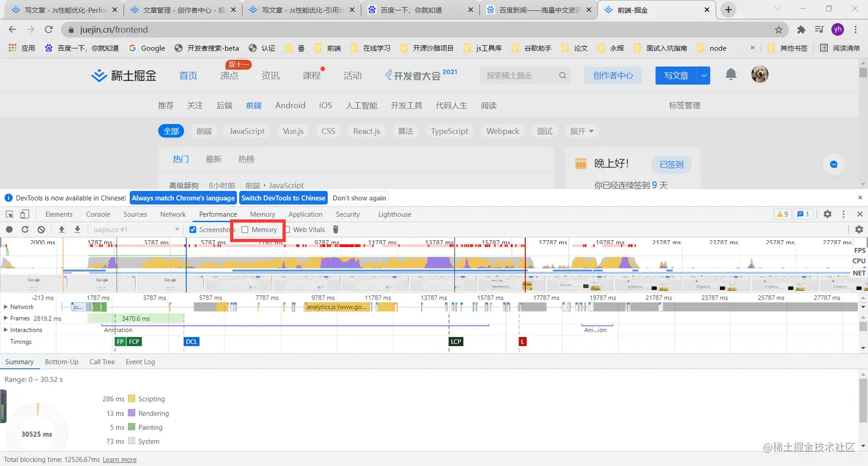Click the 稀土掘金 logo
This screenshot has height=466, width=868.
coord(125,75)
